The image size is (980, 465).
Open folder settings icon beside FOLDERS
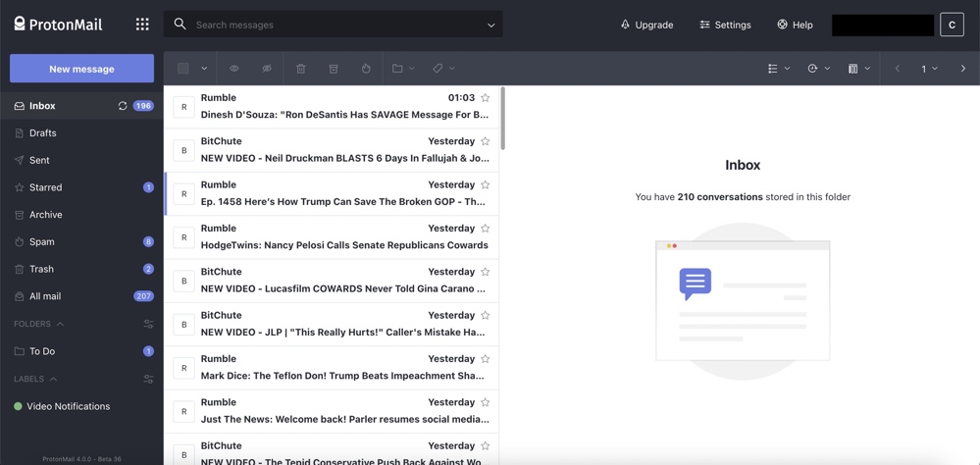(x=148, y=324)
